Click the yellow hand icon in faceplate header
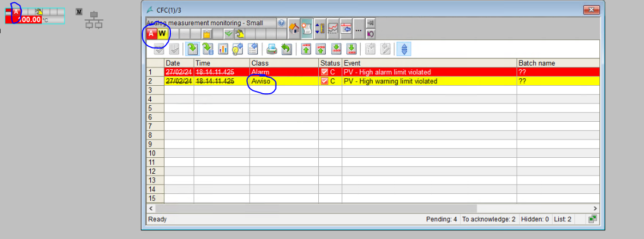The height and width of the screenshot is (239, 644). point(239,34)
